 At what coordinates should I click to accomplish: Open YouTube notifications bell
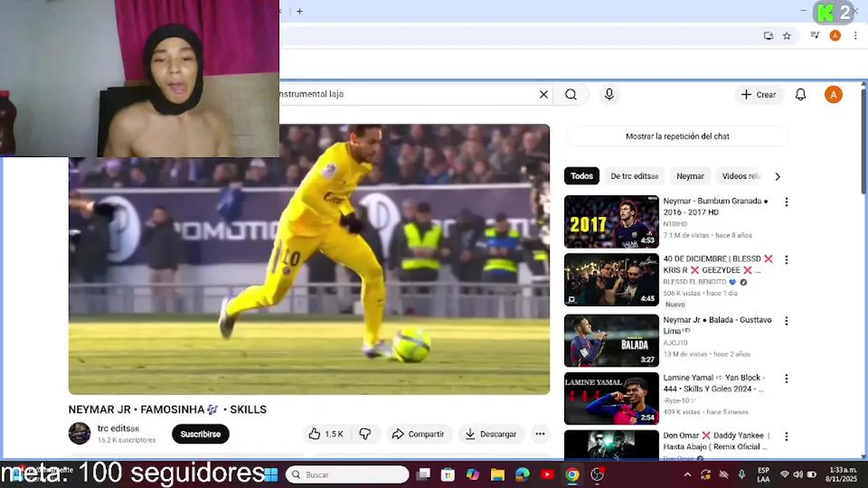[800, 95]
